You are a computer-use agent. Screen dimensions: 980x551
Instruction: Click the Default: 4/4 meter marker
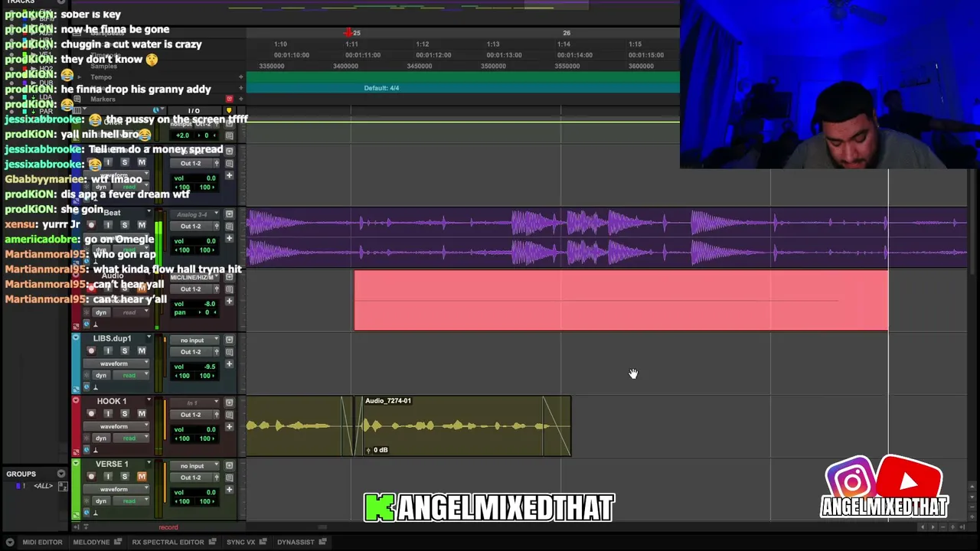pyautogui.click(x=381, y=88)
